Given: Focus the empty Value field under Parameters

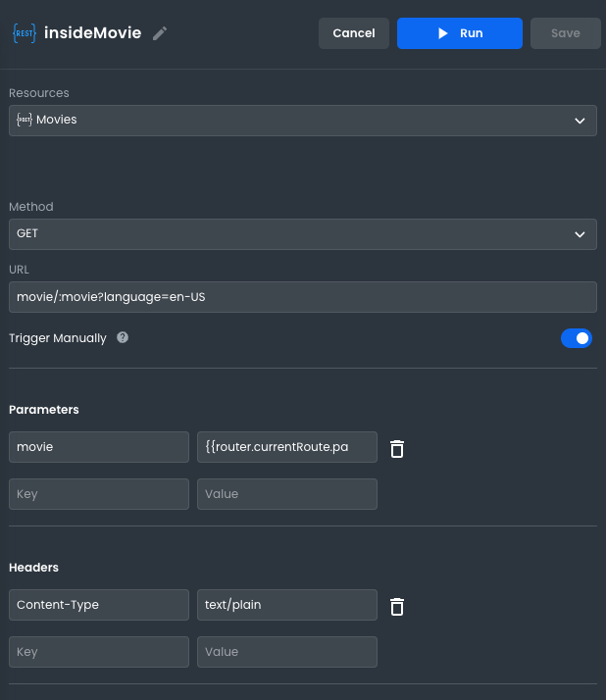Looking at the screenshot, I should point(286,494).
